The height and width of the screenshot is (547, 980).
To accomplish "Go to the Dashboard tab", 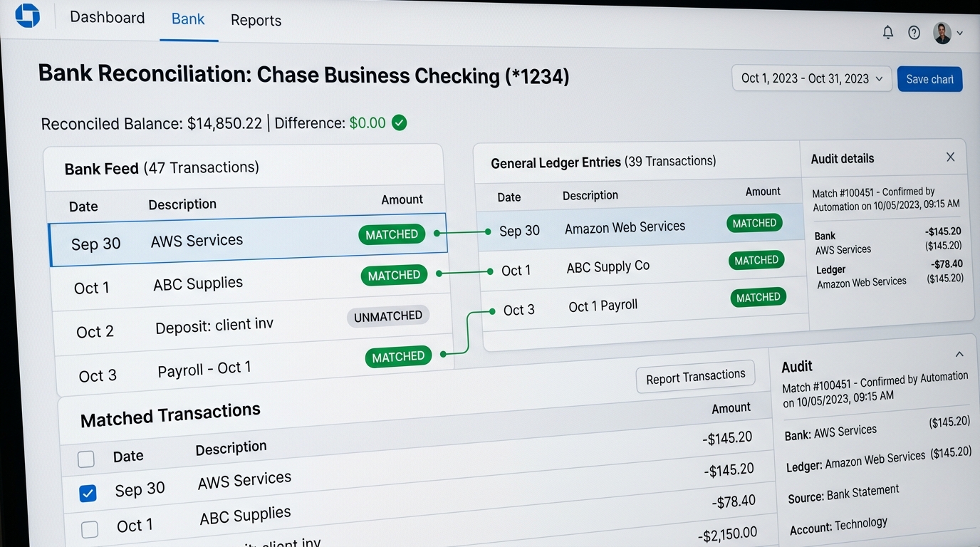I will 107,17.
